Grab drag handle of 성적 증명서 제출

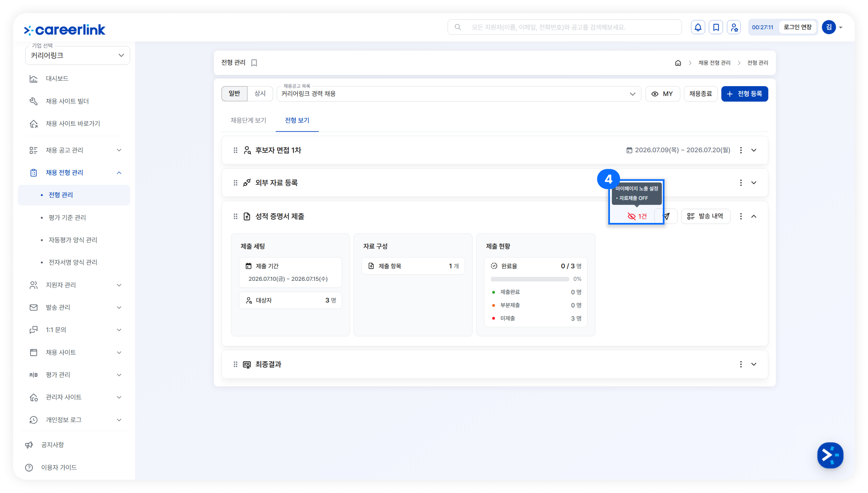pyautogui.click(x=235, y=216)
